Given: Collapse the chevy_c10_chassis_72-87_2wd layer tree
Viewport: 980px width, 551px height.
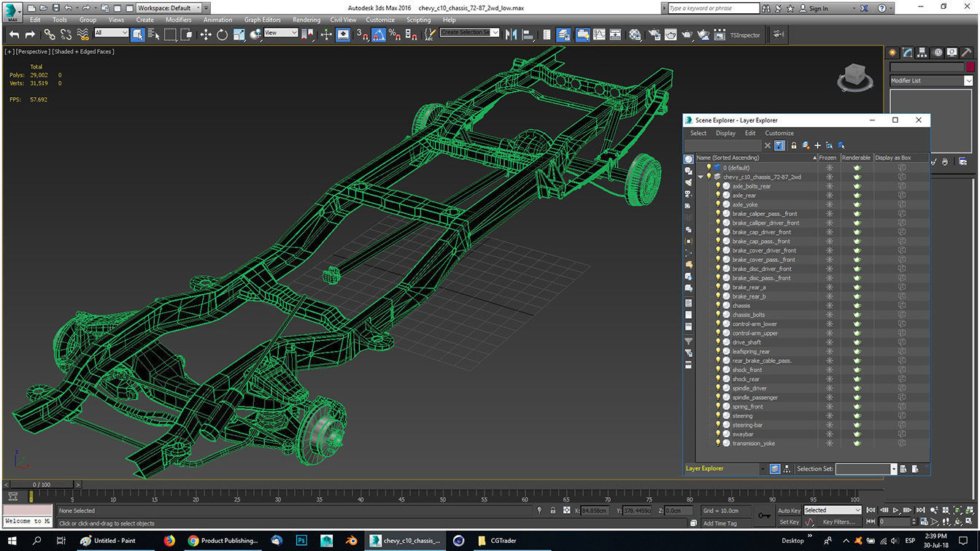Looking at the screenshot, I should pyautogui.click(x=699, y=177).
